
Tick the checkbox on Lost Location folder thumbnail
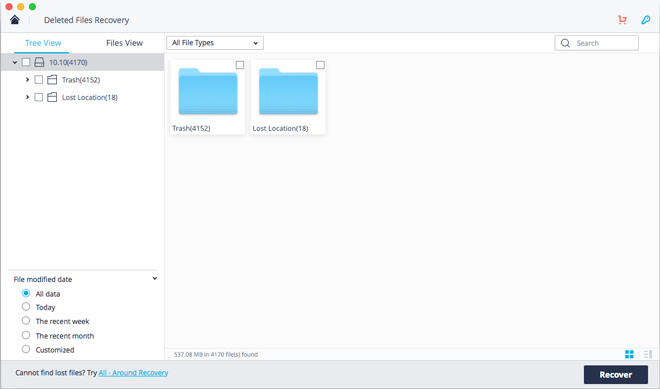[x=320, y=65]
